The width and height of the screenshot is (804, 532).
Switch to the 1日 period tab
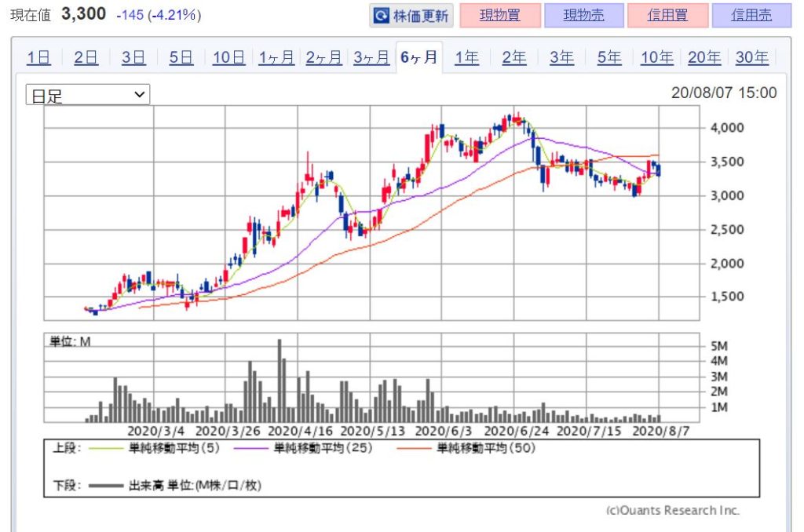[38, 57]
